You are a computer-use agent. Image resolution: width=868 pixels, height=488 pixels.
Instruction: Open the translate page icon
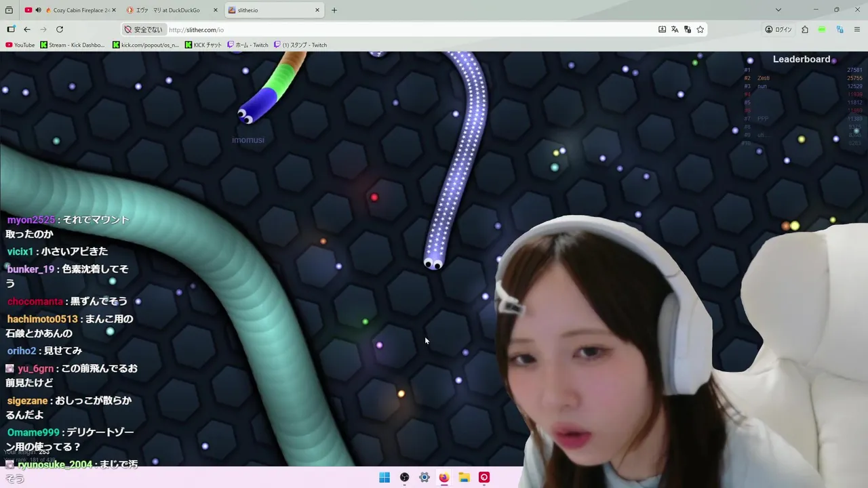(675, 29)
